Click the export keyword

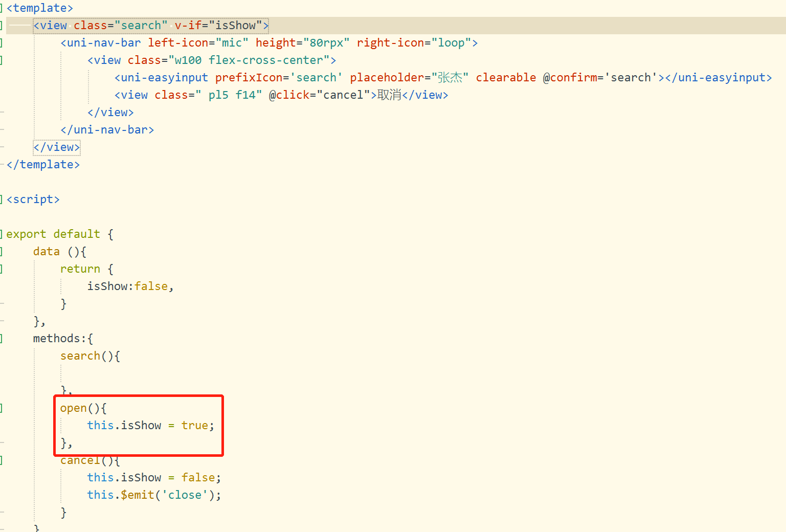[x=26, y=234]
